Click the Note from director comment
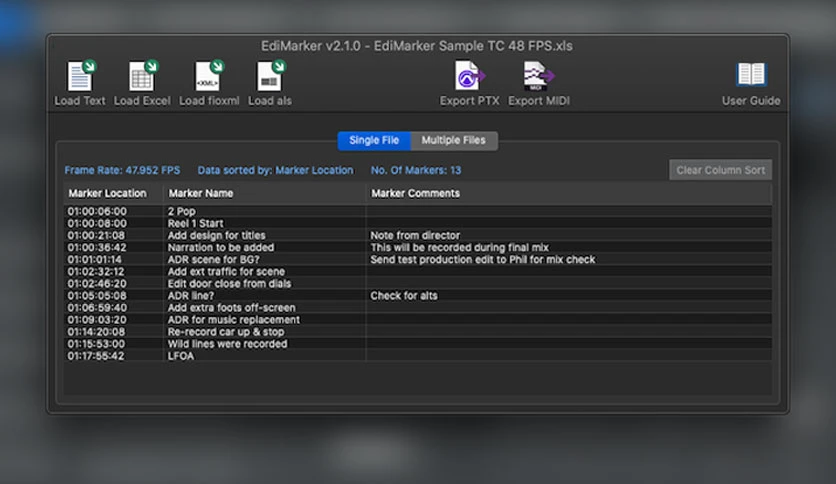 click(415, 236)
